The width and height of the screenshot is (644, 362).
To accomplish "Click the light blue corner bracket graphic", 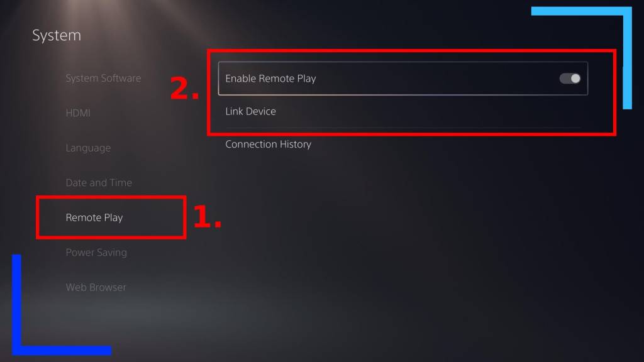I will coord(627,57).
